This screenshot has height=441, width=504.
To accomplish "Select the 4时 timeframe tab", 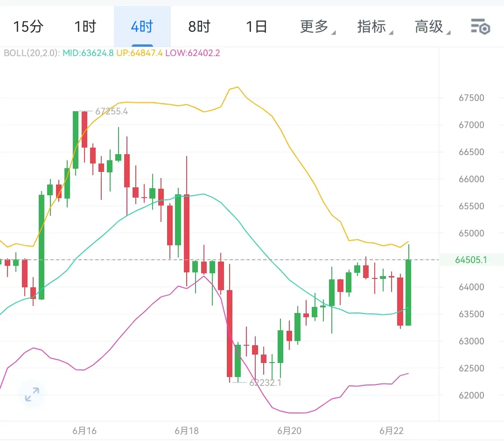I will click(x=142, y=26).
